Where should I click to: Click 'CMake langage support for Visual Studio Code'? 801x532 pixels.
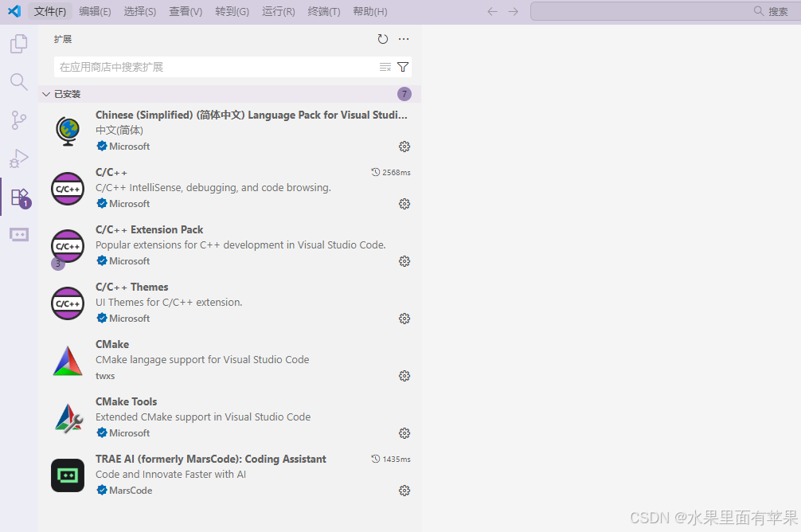[x=202, y=359]
